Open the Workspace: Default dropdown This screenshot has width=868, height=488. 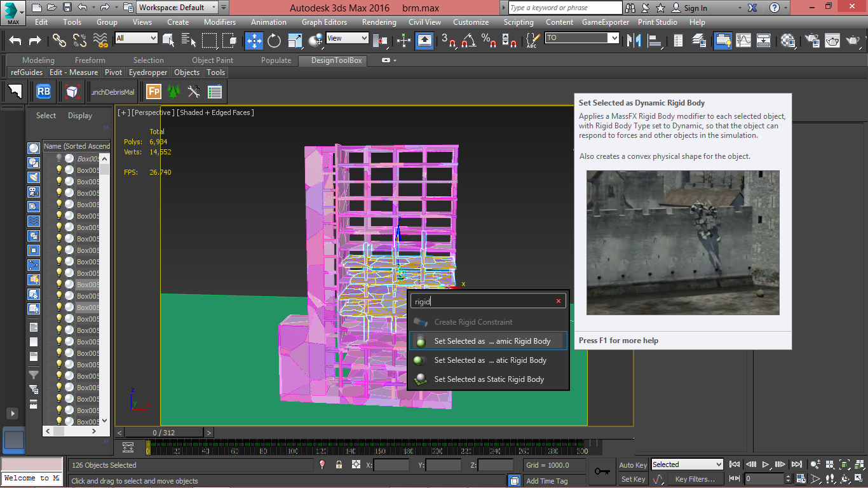coord(177,8)
